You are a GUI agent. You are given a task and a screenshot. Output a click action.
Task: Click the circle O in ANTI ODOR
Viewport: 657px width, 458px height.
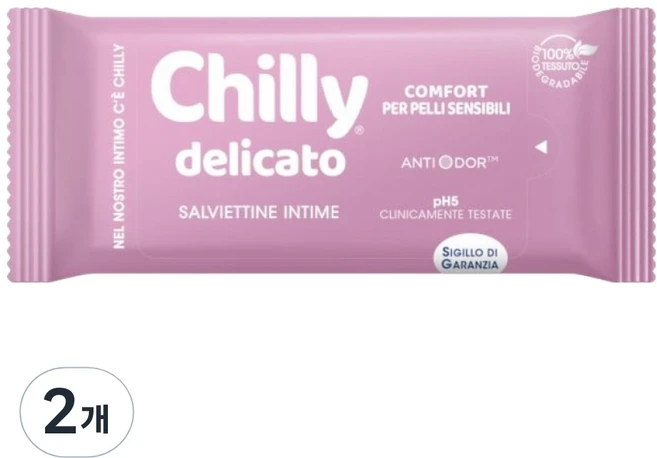click(x=446, y=163)
